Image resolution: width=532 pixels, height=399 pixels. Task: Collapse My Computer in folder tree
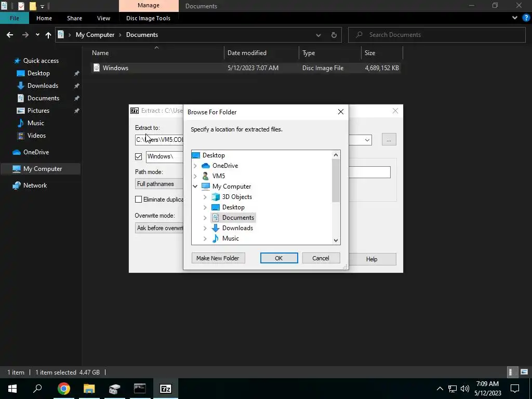tap(195, 187)
